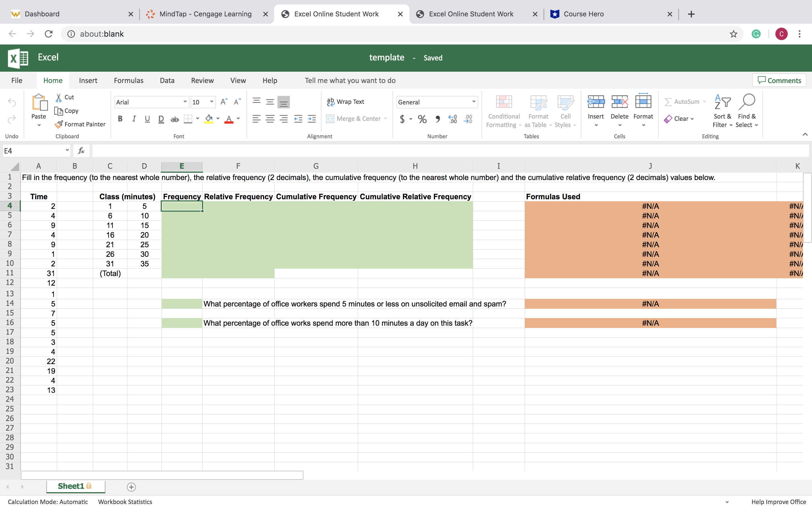Align text right in cell
The width and height of the screenshot is (812, 508).
[x=284, y=119]
